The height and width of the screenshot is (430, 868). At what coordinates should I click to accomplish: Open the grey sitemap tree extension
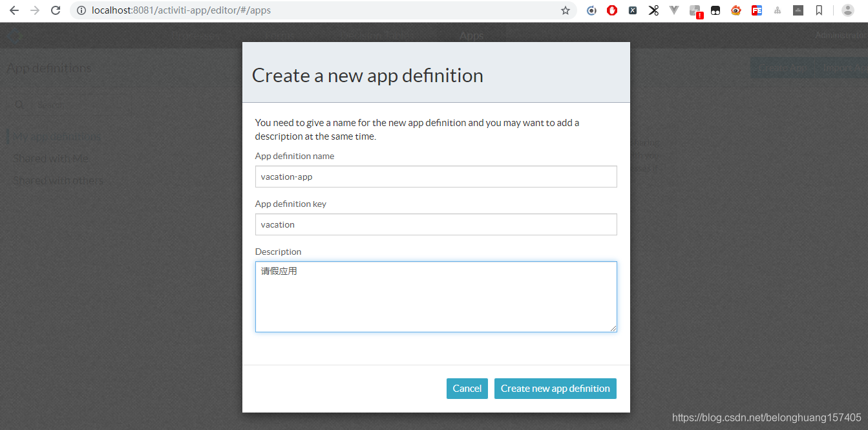click(778, 10)
